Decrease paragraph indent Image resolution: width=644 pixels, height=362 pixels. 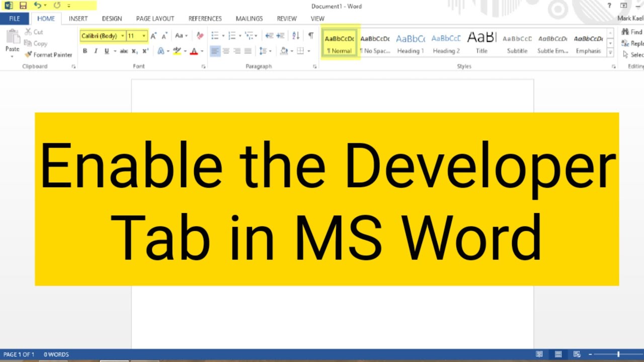coord(269,36)
